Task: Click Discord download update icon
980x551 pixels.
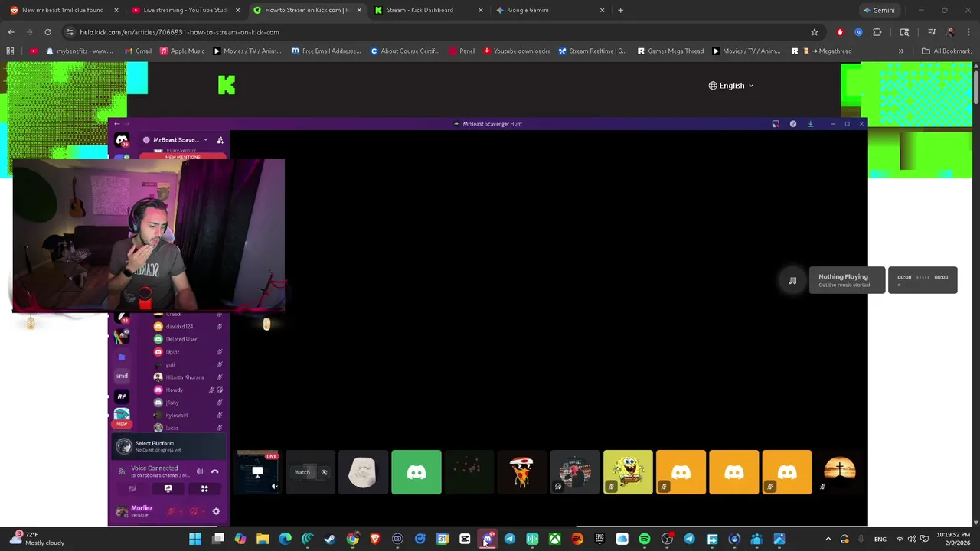Action: (811, 124)
